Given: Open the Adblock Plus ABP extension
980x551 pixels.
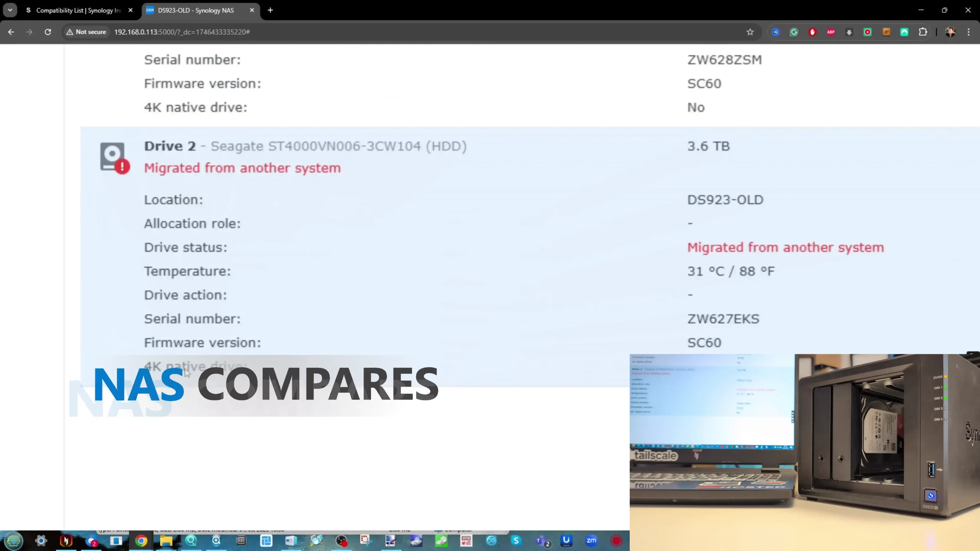Looking at the screenshot, I should (831, 32).
